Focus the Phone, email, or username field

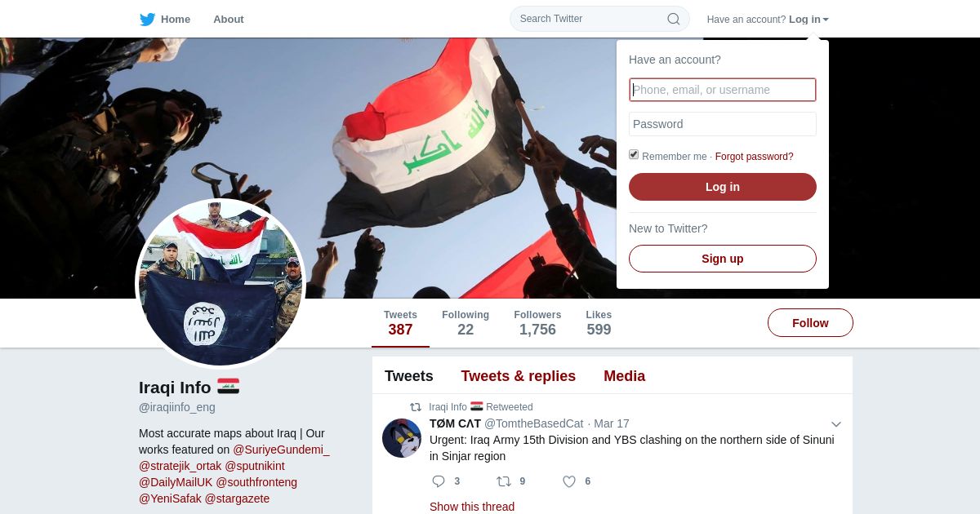point(723,90)
